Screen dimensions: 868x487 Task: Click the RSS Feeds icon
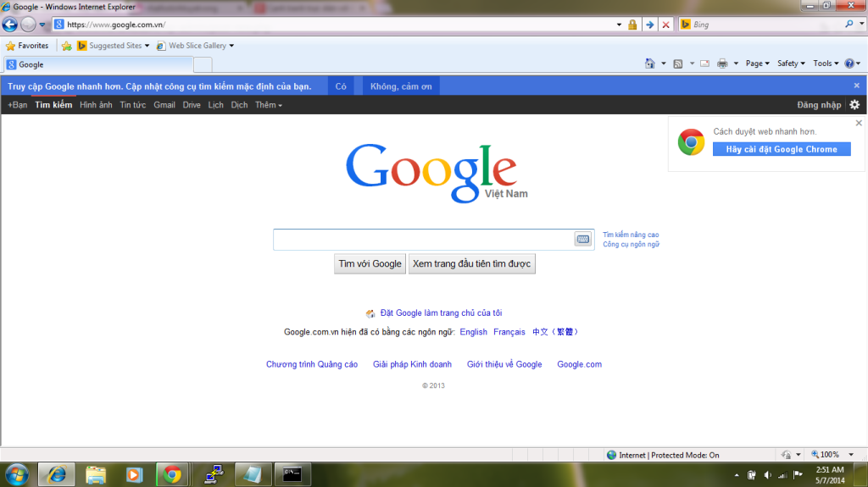click(678, 64)
